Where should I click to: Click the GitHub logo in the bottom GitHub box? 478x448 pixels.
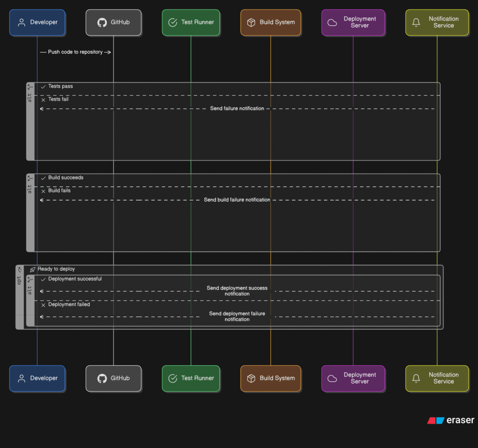(x=102, y=378)
